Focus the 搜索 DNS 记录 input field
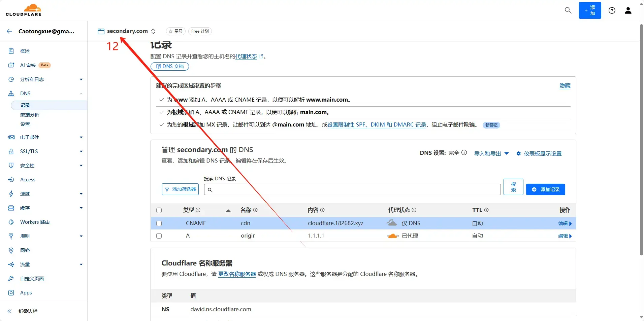 tap(352, 189)
